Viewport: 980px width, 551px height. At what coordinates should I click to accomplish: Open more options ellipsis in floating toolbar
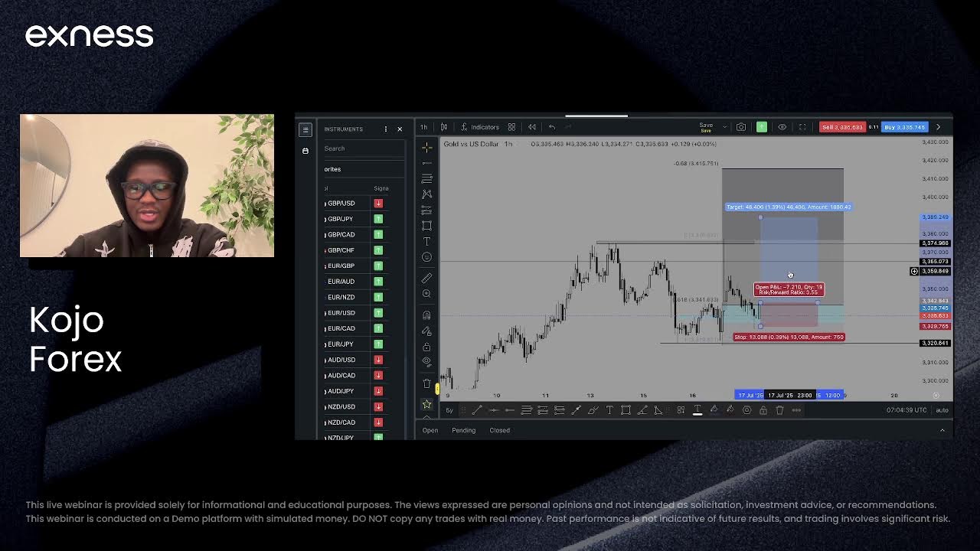(x=796, y=411)
